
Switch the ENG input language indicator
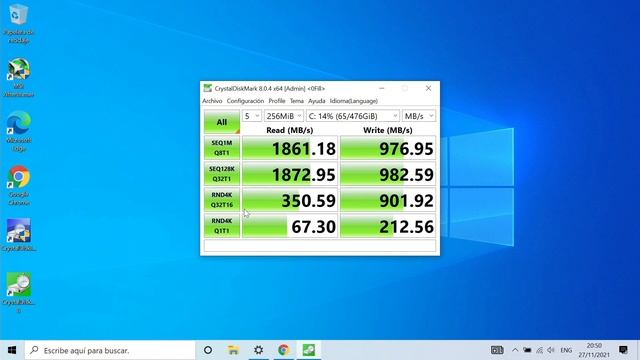[x=566, y=350]
